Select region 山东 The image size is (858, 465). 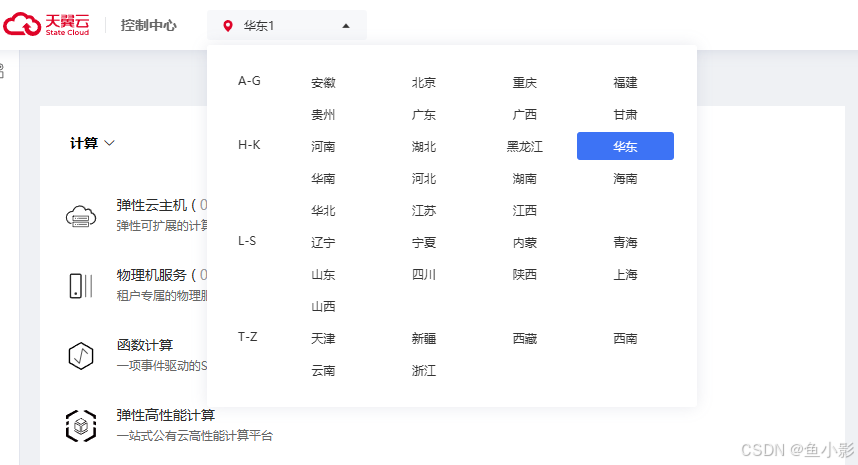click(x=323, y=275)
